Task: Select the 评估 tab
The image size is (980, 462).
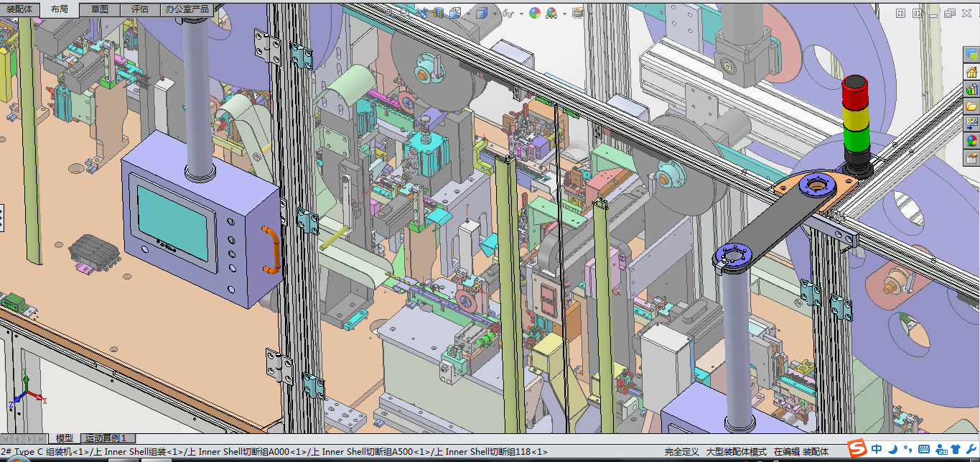Action: pyautogui.click(x=140, y=9)
